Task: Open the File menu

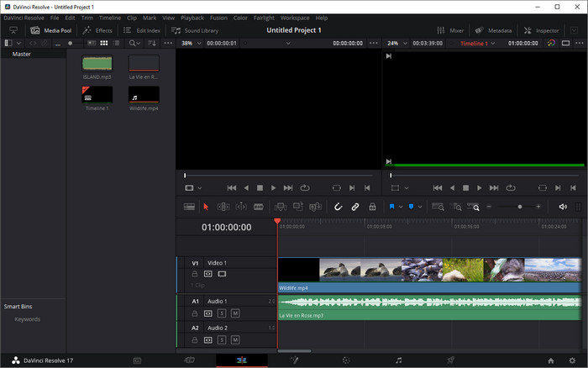Action: [x=55, y=18]
